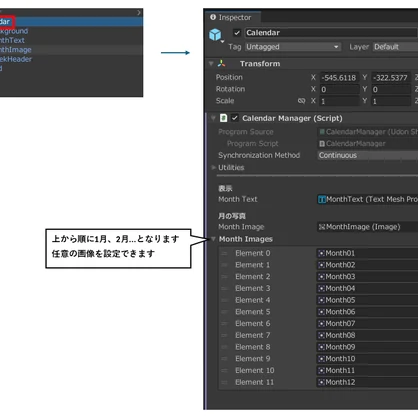
Task: Click the Position X value field
Action: [339, 78]
